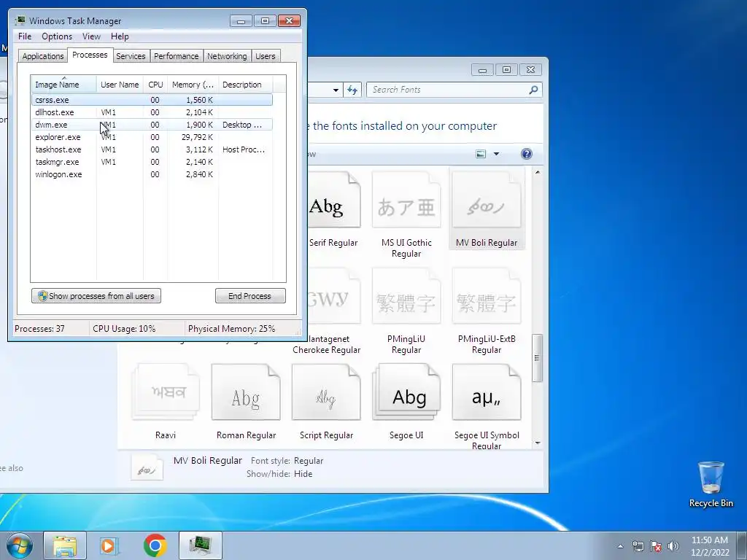Select the Roman Regular font icon
Viewport: 747px width, 560px height.
click(246, 402)
